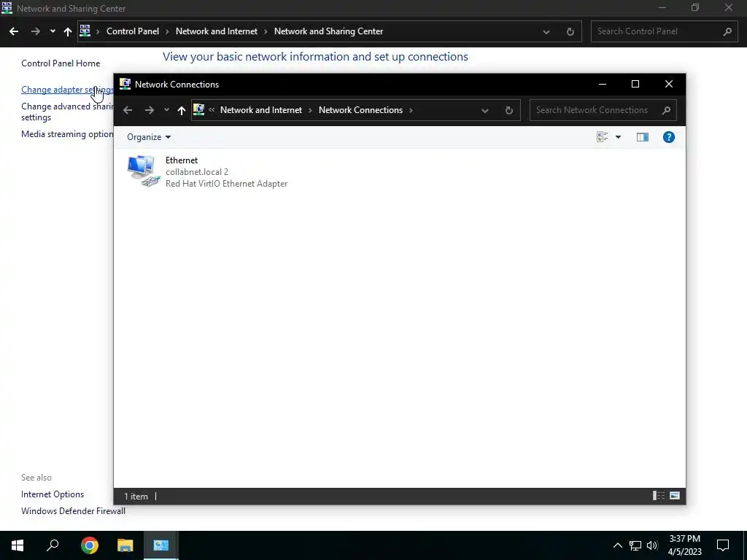The width and height of the screenshot is (747, 560).
Task: Open the notification center
Action: [723, 545]
